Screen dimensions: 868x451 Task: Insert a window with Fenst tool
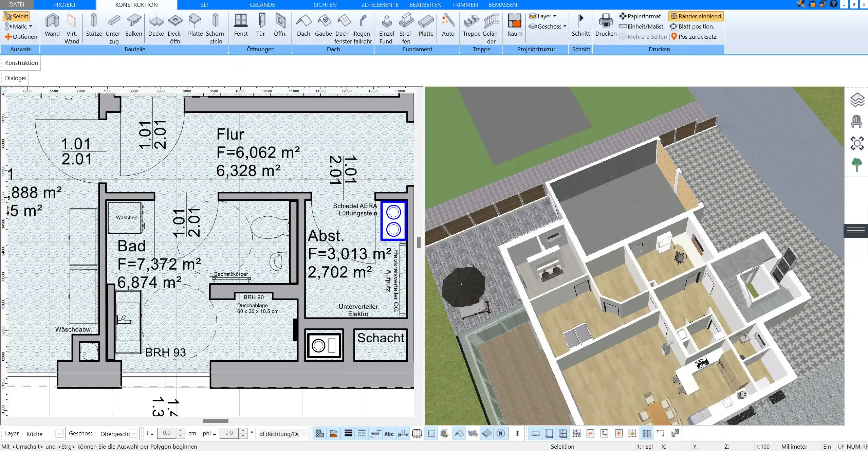tap(241, 25)
